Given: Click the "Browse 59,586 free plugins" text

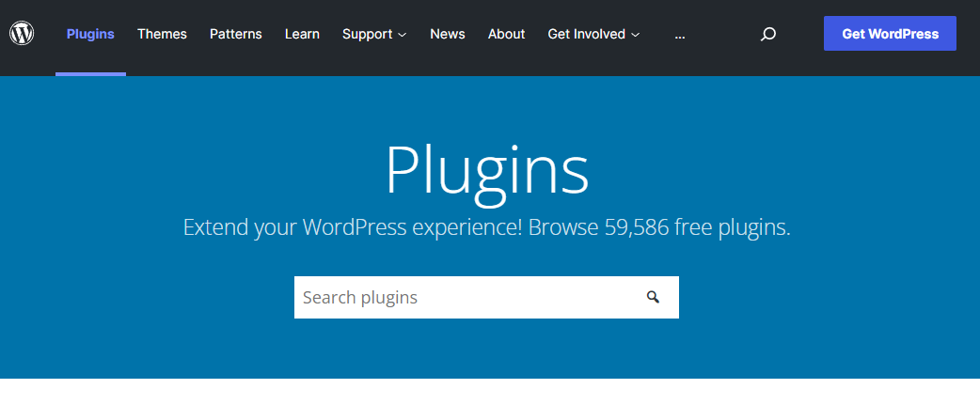Looking at the screenshot, I should coord(659,227).
